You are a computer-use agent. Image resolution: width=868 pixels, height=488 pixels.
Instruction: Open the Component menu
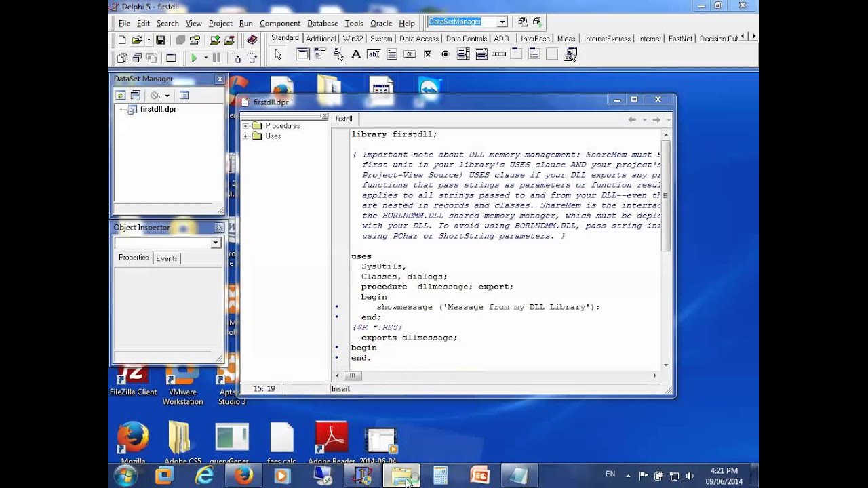280,23
